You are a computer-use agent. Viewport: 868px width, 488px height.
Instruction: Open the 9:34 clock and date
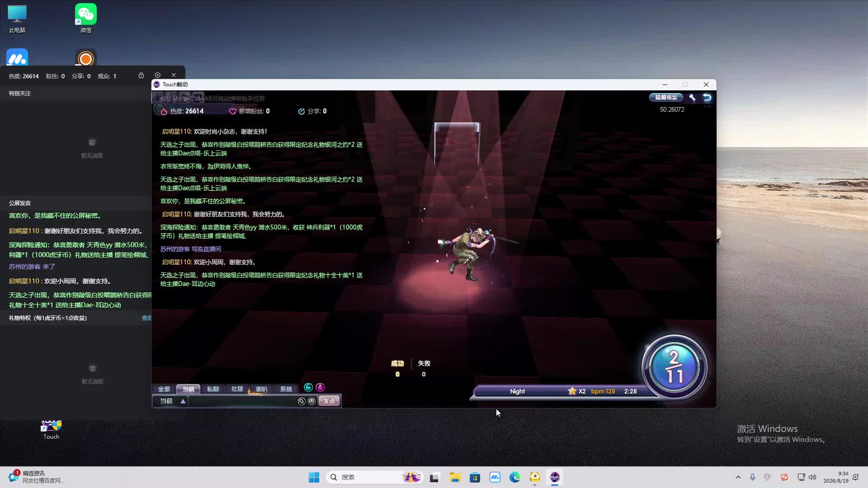pos(836,477)
